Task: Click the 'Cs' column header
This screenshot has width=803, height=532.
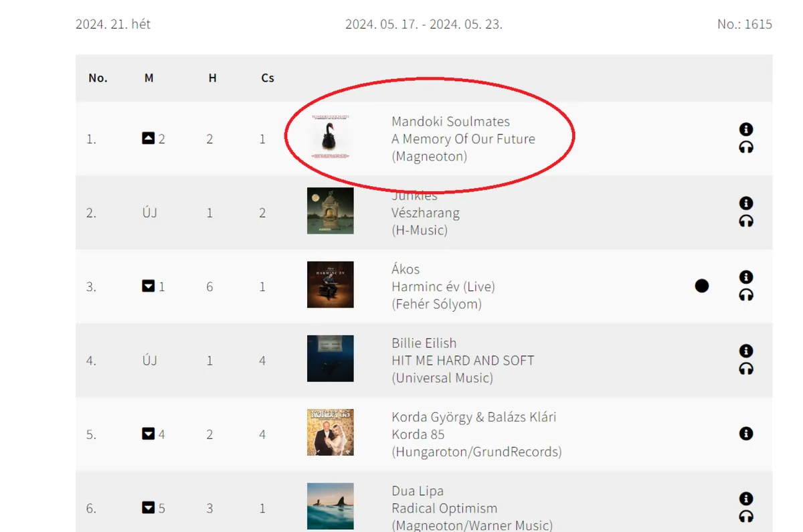Action: (268, 78)
